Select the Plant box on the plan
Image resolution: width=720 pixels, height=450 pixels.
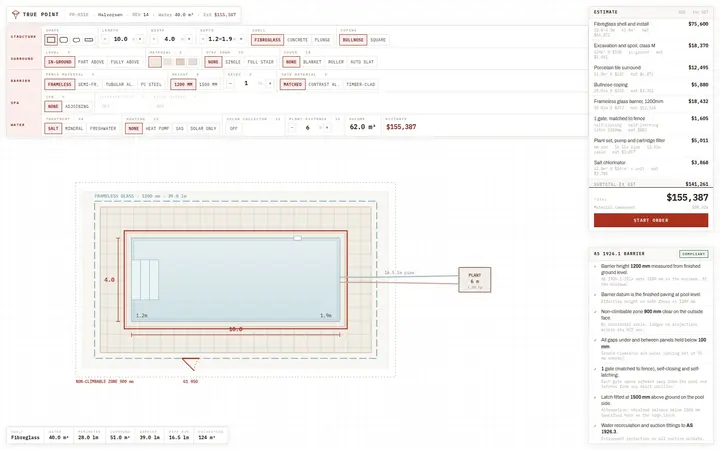pyautogui.click(x=474, y=280)
